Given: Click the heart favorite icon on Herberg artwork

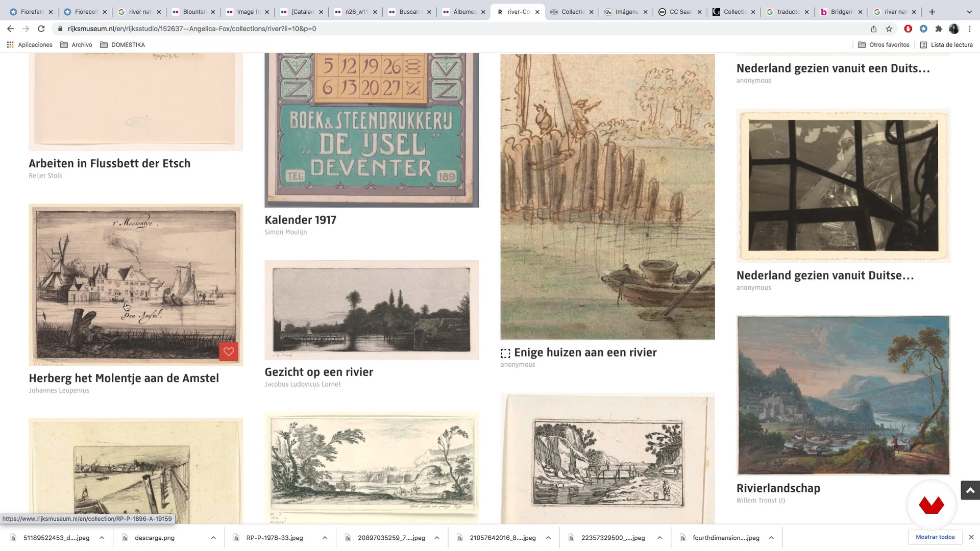Looking at the screenshot, I should coord(229,352).
